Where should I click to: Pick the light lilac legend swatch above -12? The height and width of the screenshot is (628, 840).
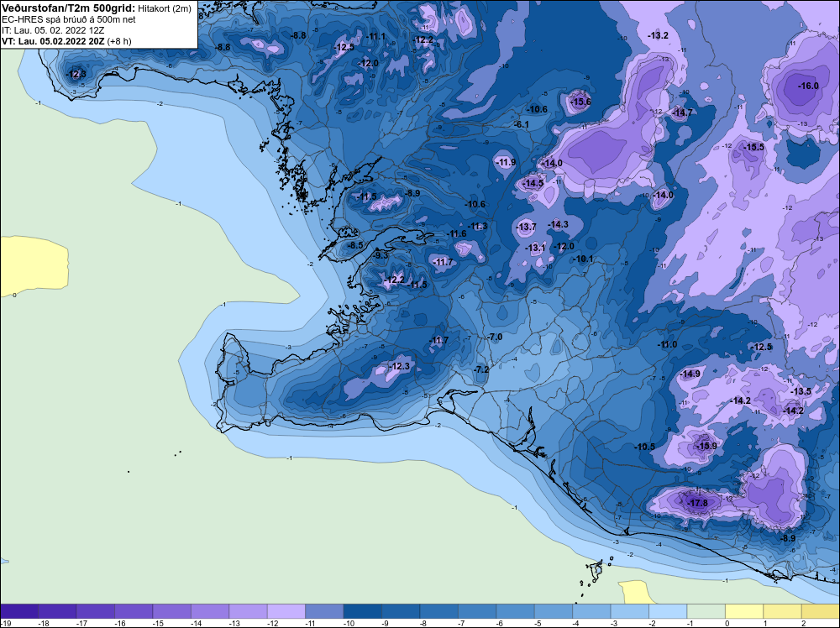click(x=286, y=611)
